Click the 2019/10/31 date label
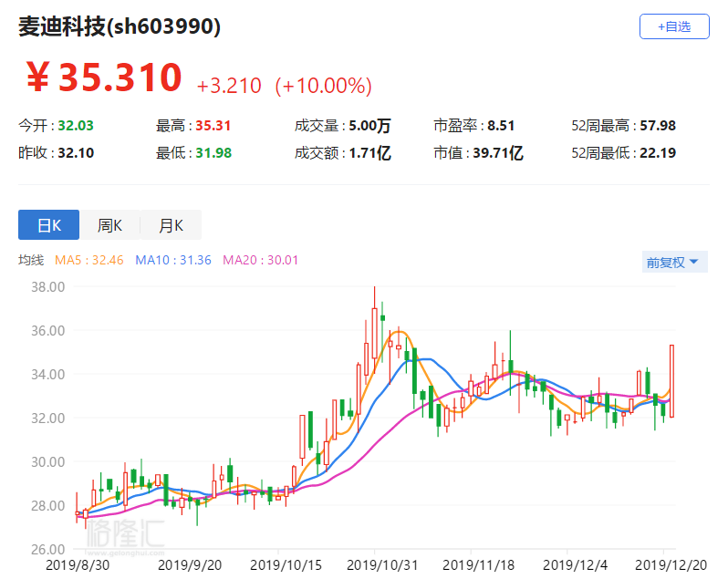The height and width of the screenshot is (579, 728). [x=382, y=565]
